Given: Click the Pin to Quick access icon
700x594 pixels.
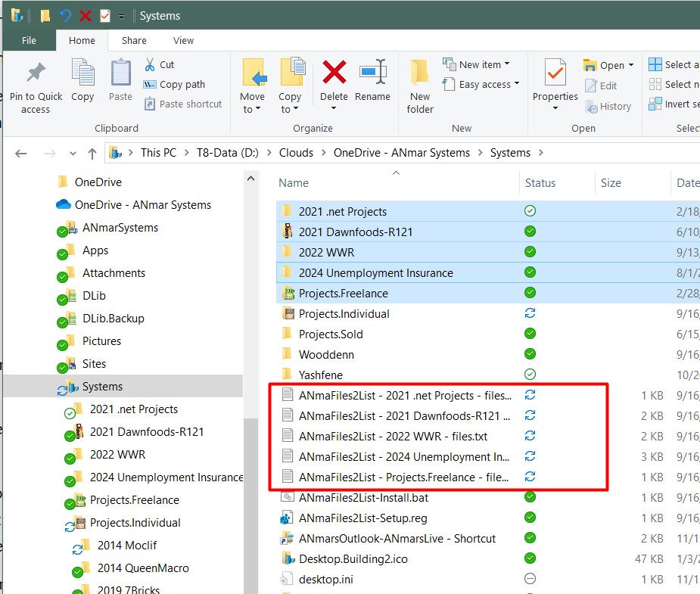Looking at the screenshot, I should [x=36, y=75].
